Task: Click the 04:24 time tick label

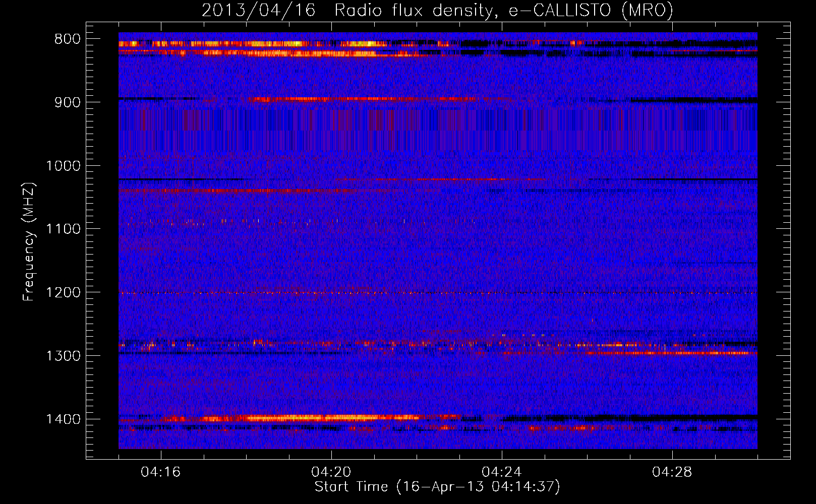Action: click(x=502, y=472)
